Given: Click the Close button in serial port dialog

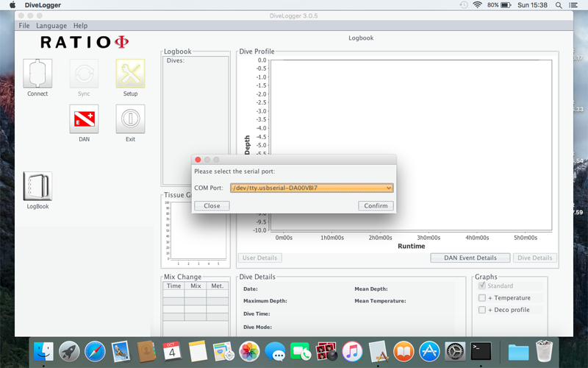Looking at the screenshot, I should (212, 206).
